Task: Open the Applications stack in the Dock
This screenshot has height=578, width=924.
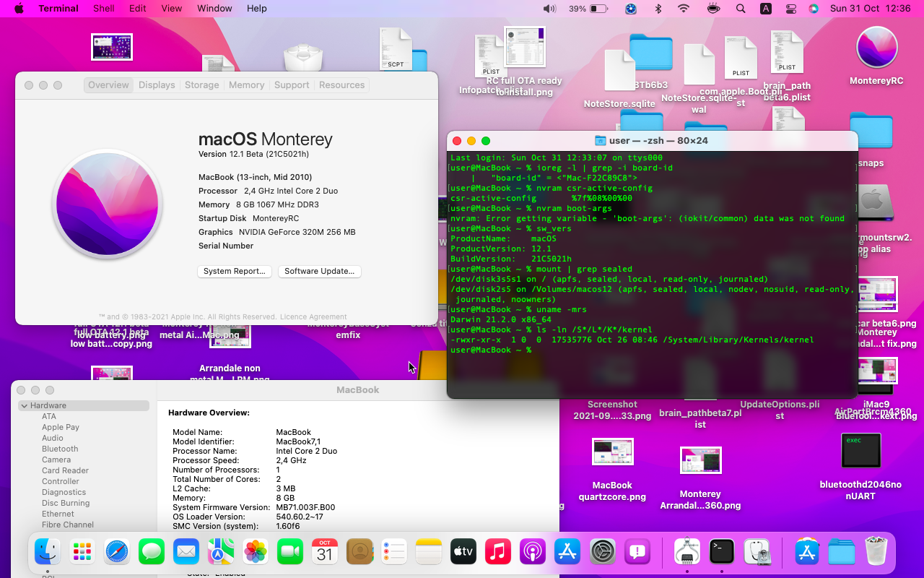Action: (x=806, y=552)
